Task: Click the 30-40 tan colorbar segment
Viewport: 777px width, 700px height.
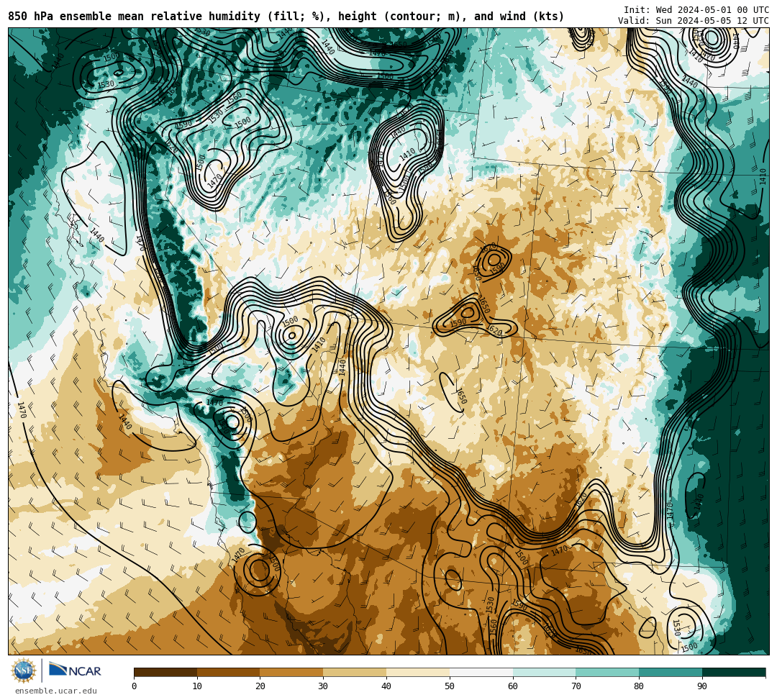Action: pyautogui.click(x=355, y=672)
